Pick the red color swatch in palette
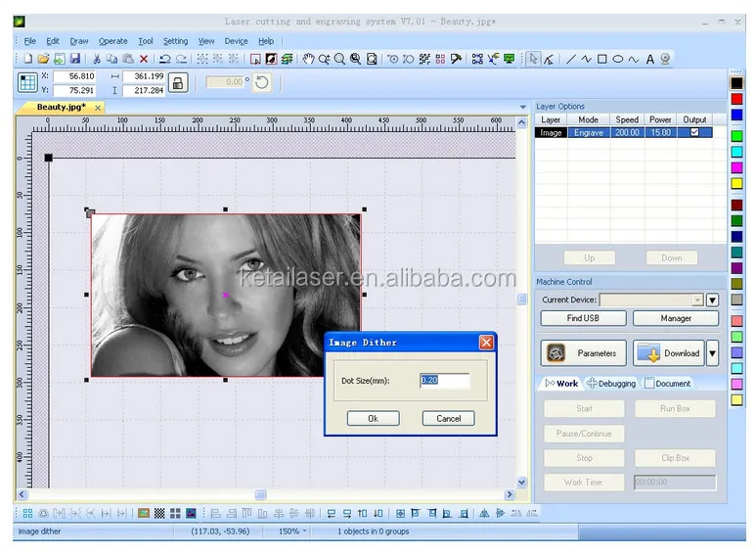This screenshot has height=553, width=756. point(736,99)
